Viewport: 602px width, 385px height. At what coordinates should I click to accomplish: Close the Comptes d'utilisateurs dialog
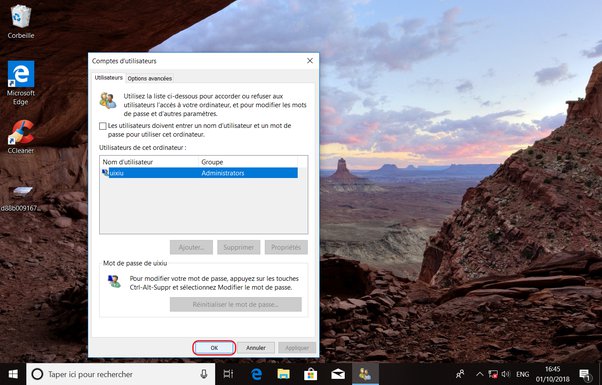tap(310, 61)
